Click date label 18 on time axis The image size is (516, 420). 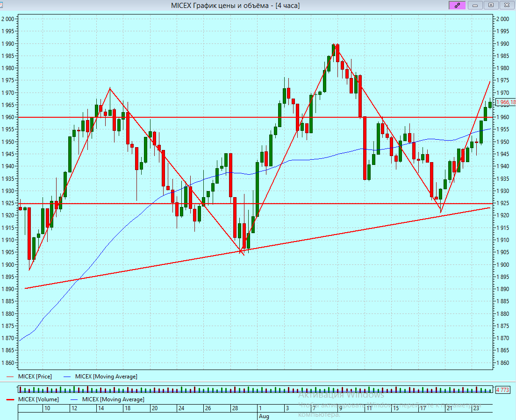point(127,408)
